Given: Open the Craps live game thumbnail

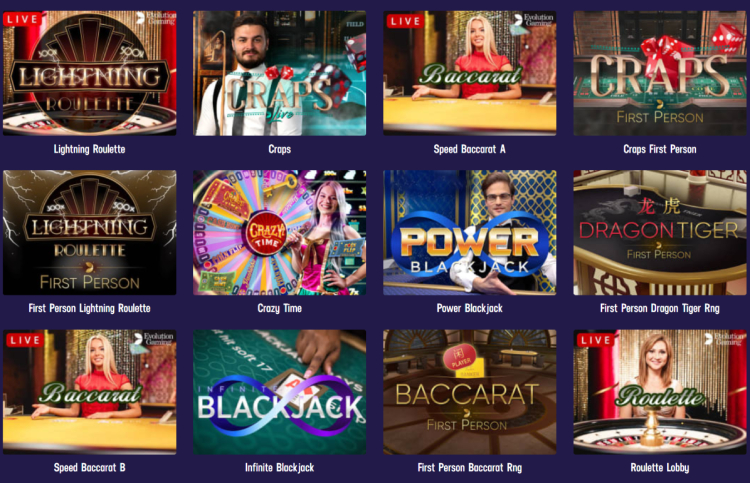Looking at the screenshot, I should click(279, 73).
